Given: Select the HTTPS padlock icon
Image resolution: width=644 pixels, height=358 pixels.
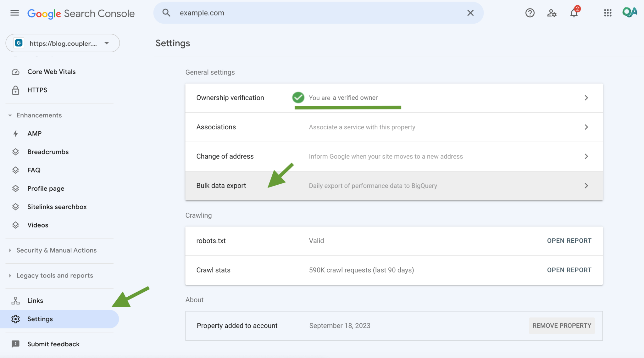Looking at the screenshot, I should coord(15,90).
